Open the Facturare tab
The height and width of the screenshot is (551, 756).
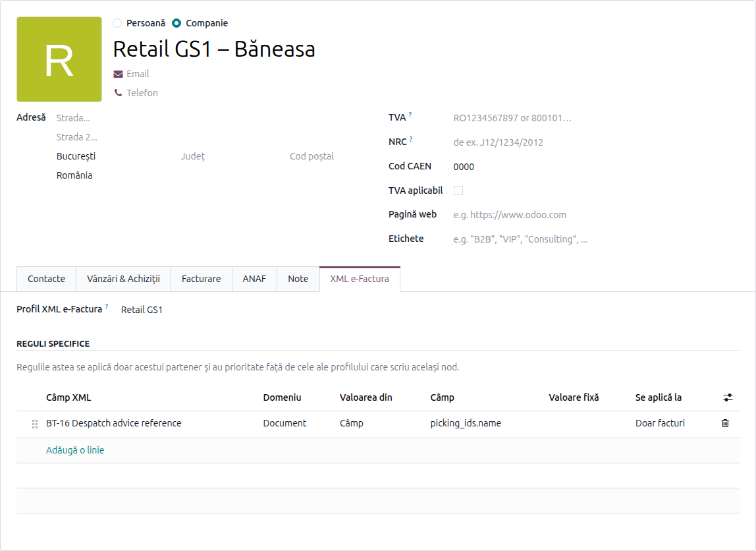(201, 279)
